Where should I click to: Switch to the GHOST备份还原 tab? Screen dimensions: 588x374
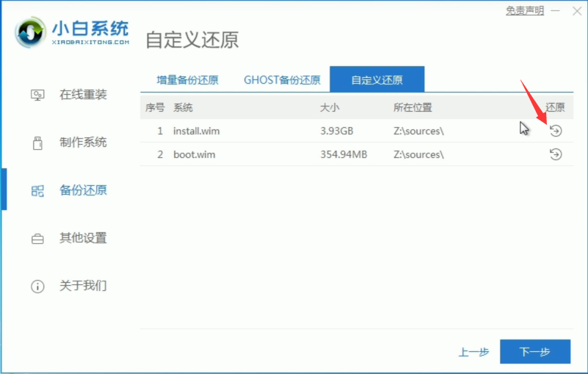click(282, 79)
